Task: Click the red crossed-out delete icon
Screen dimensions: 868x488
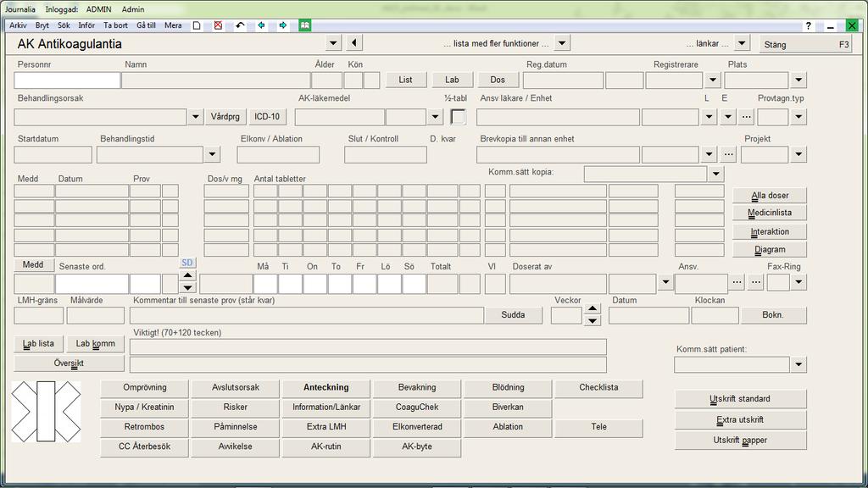Action: 218,25
